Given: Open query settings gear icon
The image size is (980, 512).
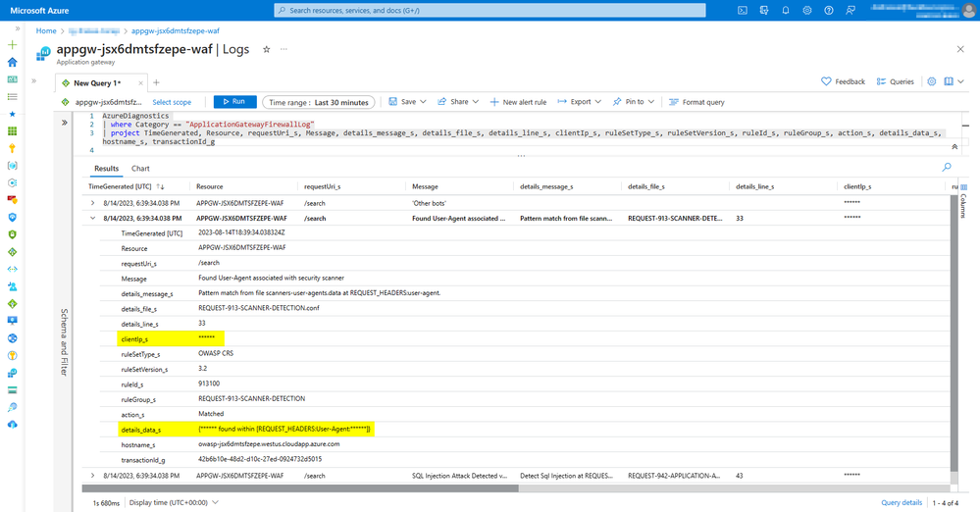Looking at the screenshot, I should tap(932, 81).
